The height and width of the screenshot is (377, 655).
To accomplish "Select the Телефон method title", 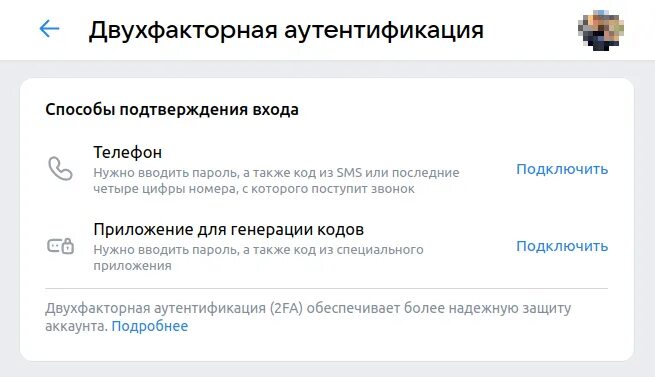I will point(127,152).
